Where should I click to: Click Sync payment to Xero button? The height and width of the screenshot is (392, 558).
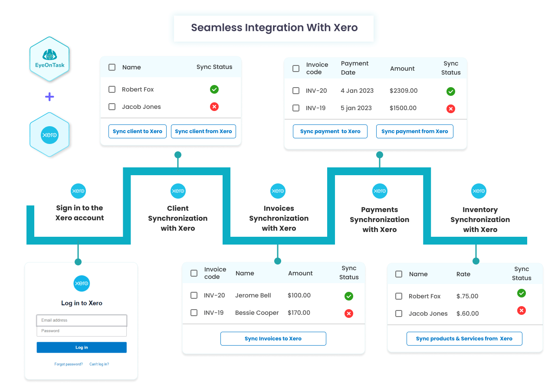click(330, 131)
